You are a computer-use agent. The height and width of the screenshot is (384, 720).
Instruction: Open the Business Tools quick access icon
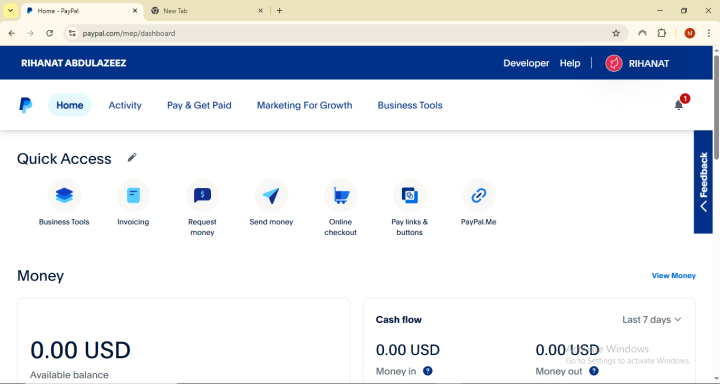coord(64,196)
